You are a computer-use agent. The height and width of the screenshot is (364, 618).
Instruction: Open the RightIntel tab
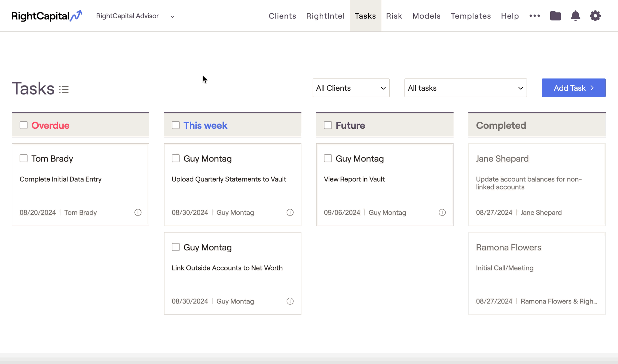pos(325,16)
